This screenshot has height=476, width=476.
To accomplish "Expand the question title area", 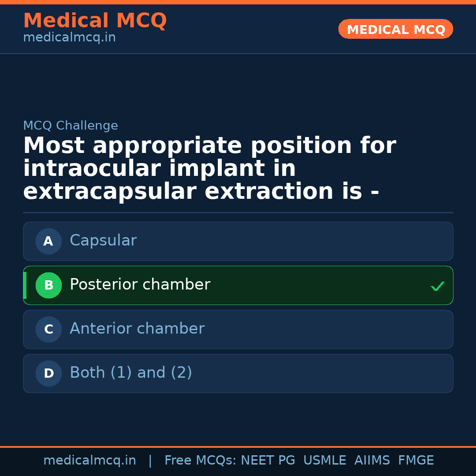I will pos(209,168).
